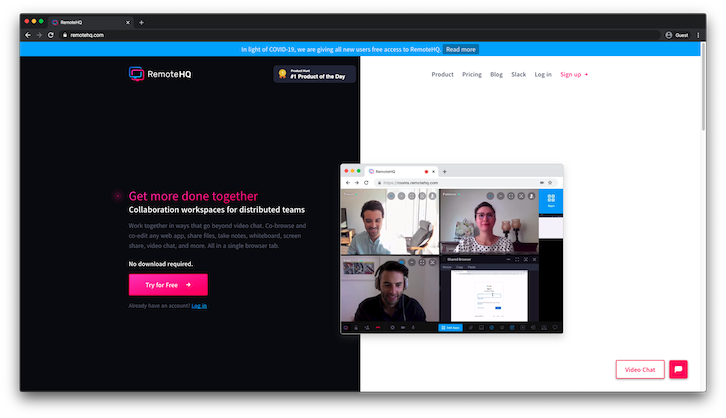Click the Try for Free button
This screenshot has width=726, height=418.
pyautogui.click(x=168, y=284)
